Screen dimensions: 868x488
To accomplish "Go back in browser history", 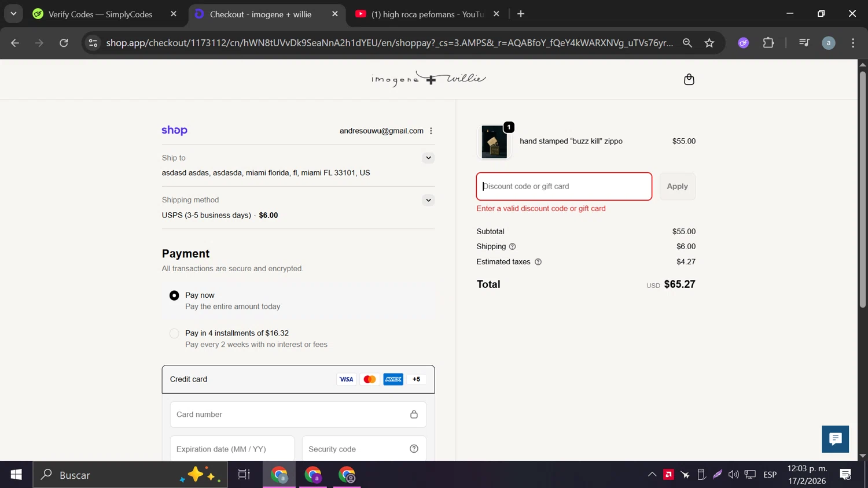I will coord(15,43).
